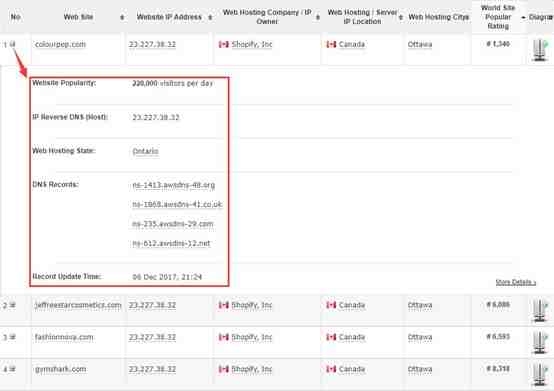Click Canada flag icon in jeffreestarcosmetics row
The image size is (554, 391).
[x=331, y=305]
